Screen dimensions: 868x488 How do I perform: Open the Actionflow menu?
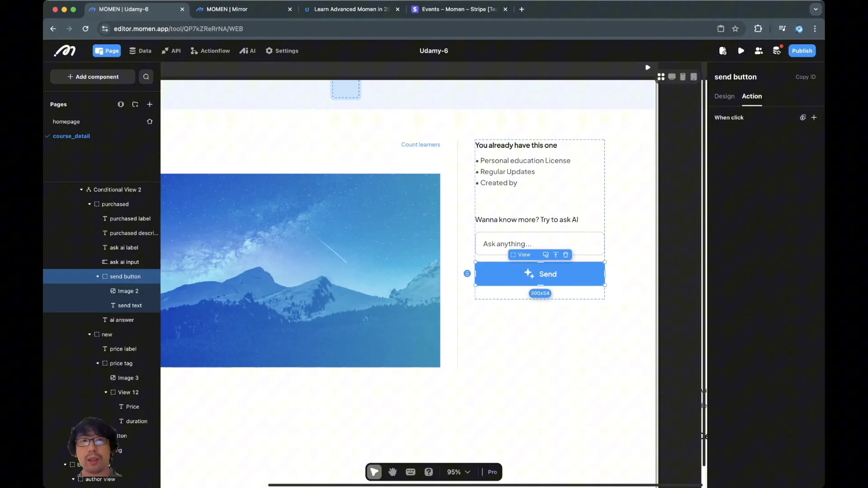point(210,51)
